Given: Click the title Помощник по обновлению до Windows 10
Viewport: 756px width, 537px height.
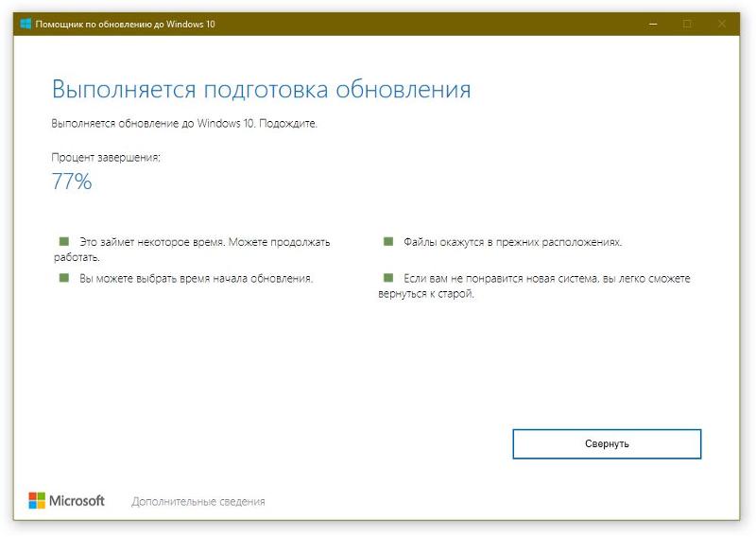Looking at the screenshot, I should [x=126, y=25].
